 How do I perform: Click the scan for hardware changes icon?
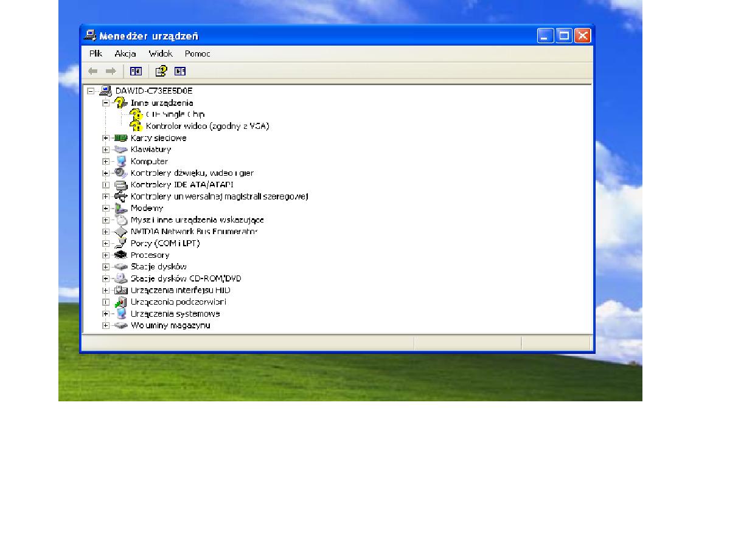[180, 71]
